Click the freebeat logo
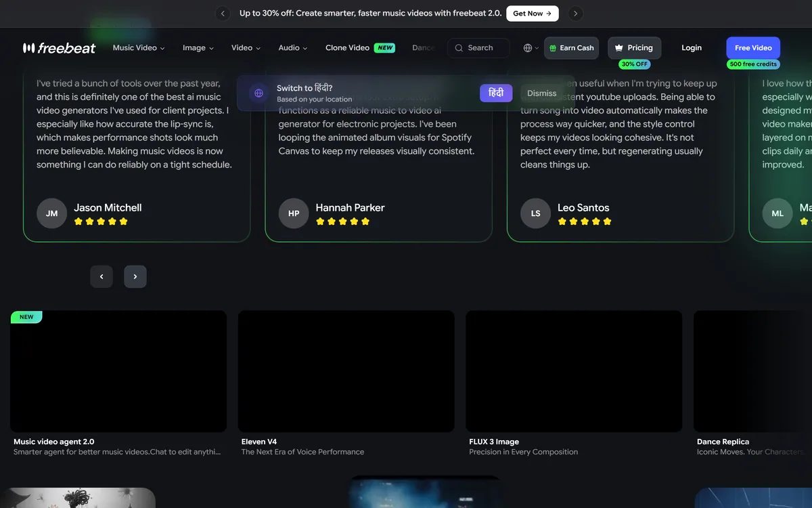 (59, 48)
